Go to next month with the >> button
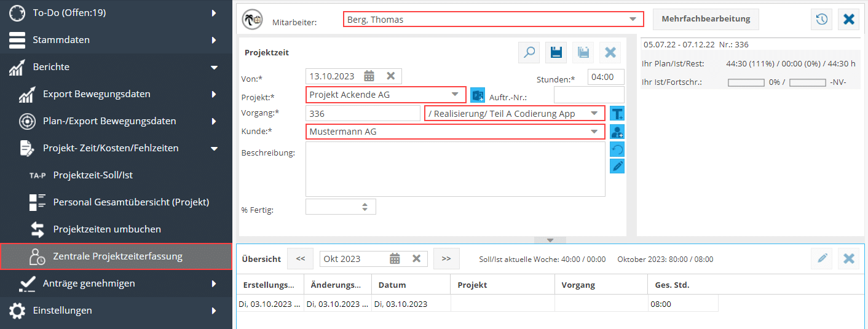Image resolution: width=868 pixels, height=329 pixels. click(446, 259)
